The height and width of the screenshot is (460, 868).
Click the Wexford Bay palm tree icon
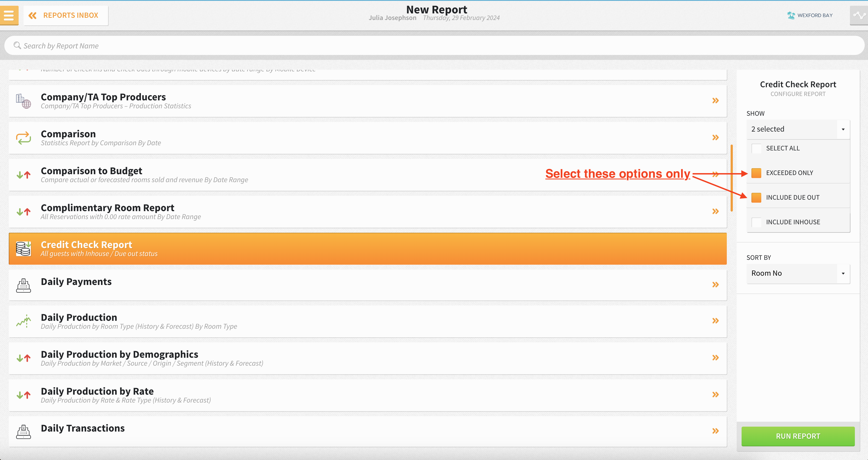pos(791,15)
